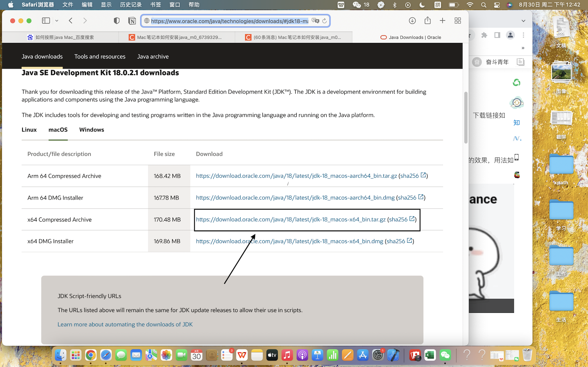Screen dimensions: 588x367
Task: Click the jdk-18_macos-aarch64_bin.tar.gz download link
Action: 296,176
